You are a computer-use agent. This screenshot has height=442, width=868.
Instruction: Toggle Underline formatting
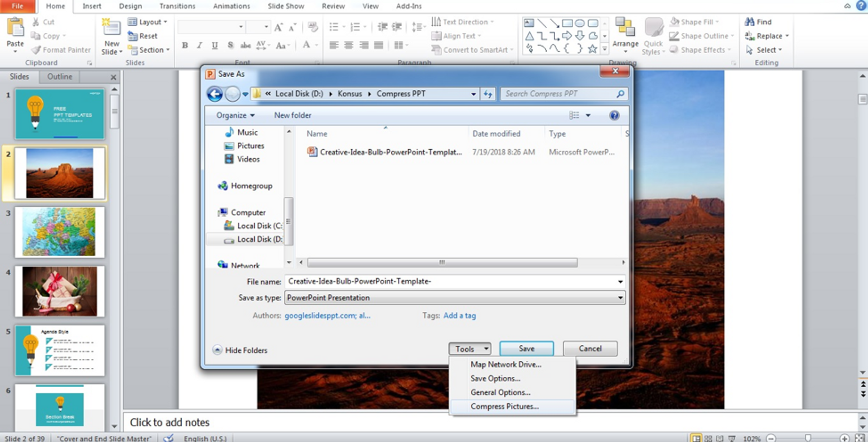tap(215, 45)
